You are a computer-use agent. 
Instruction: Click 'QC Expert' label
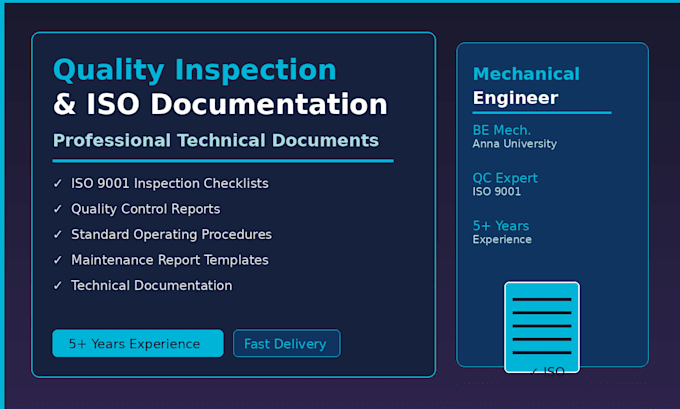[505, 178]
